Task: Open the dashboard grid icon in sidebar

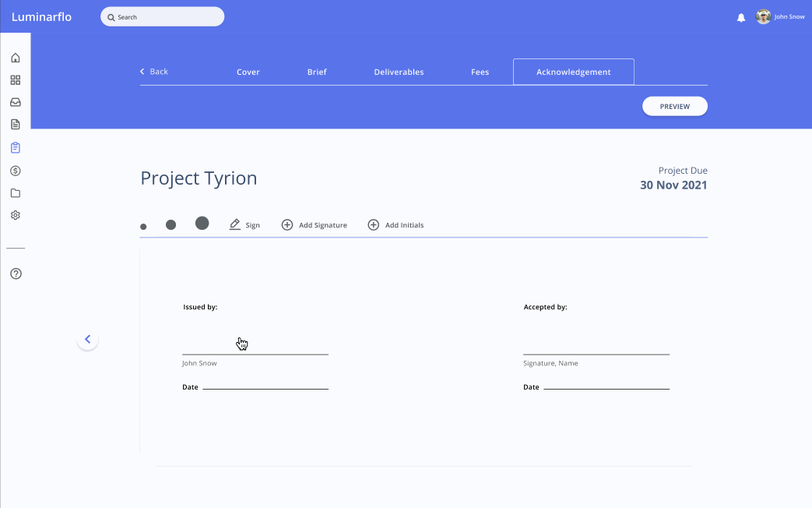Action: point(16,79)
